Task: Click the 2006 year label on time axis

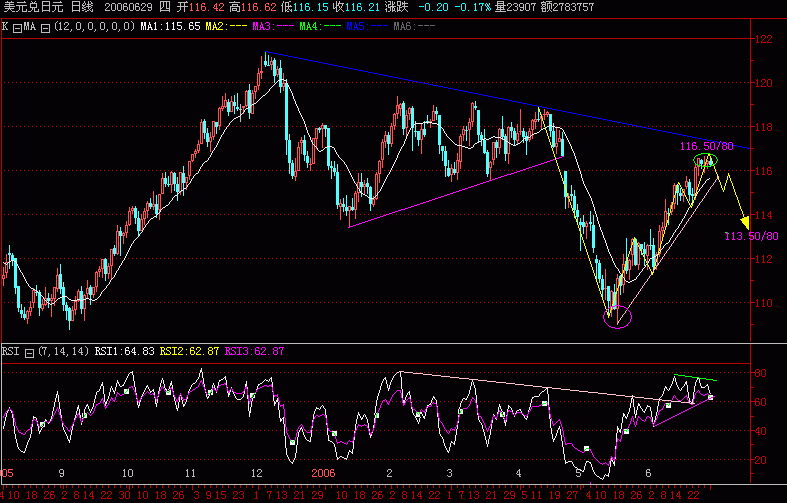Action: [323, 473]
